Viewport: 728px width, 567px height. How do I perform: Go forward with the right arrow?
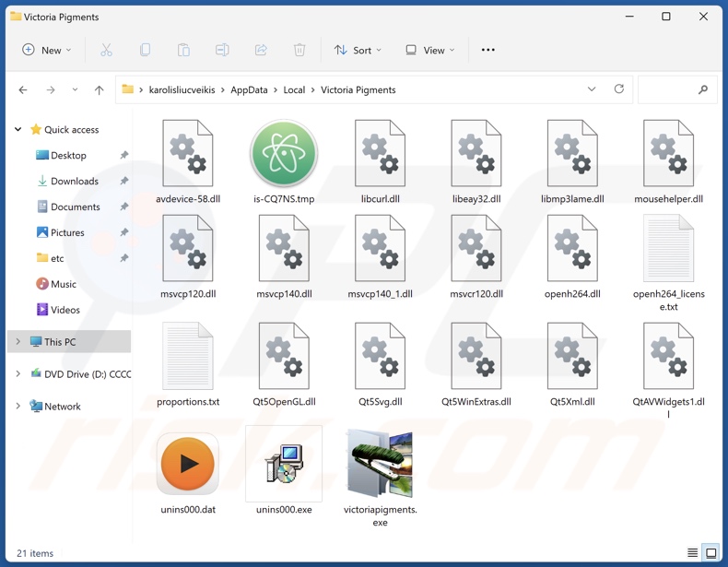(x=51, y=90)
